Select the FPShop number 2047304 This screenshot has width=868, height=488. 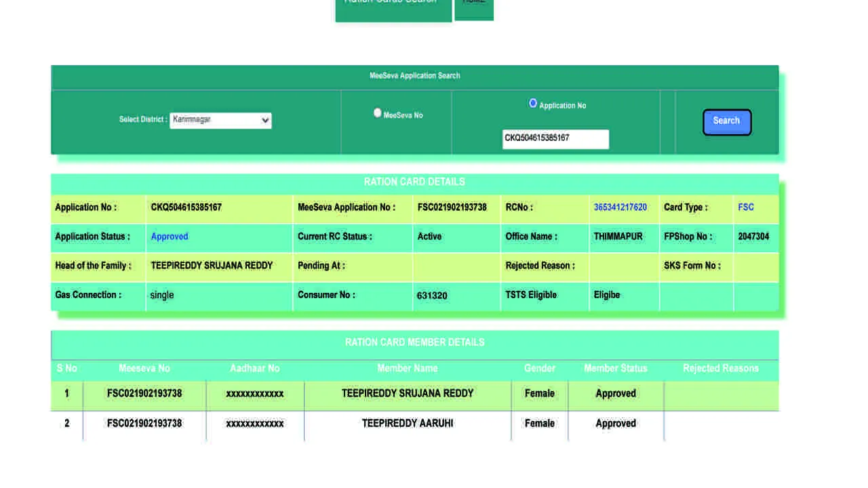click(753, 237)
